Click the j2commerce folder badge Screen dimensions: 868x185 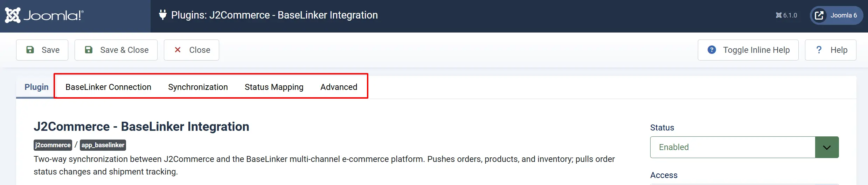point(53,145)
